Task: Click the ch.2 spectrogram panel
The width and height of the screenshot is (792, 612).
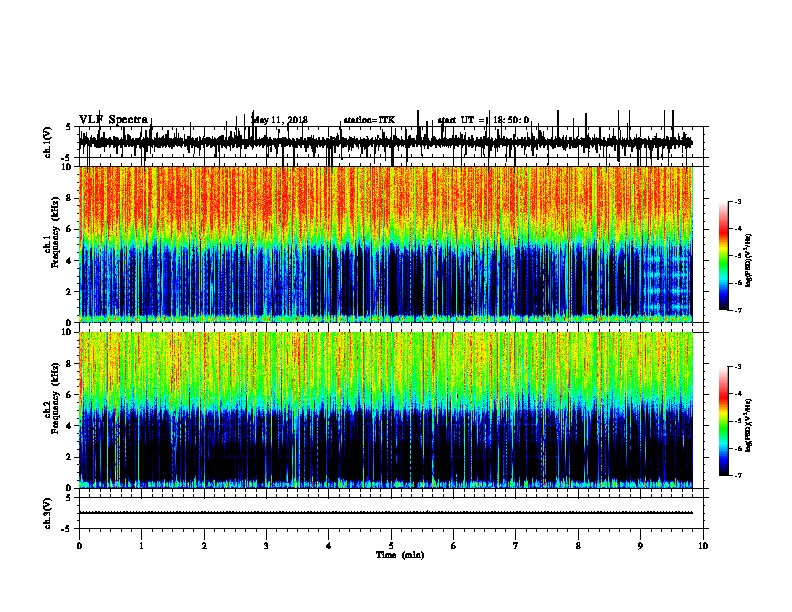Action: pos(386,410)
